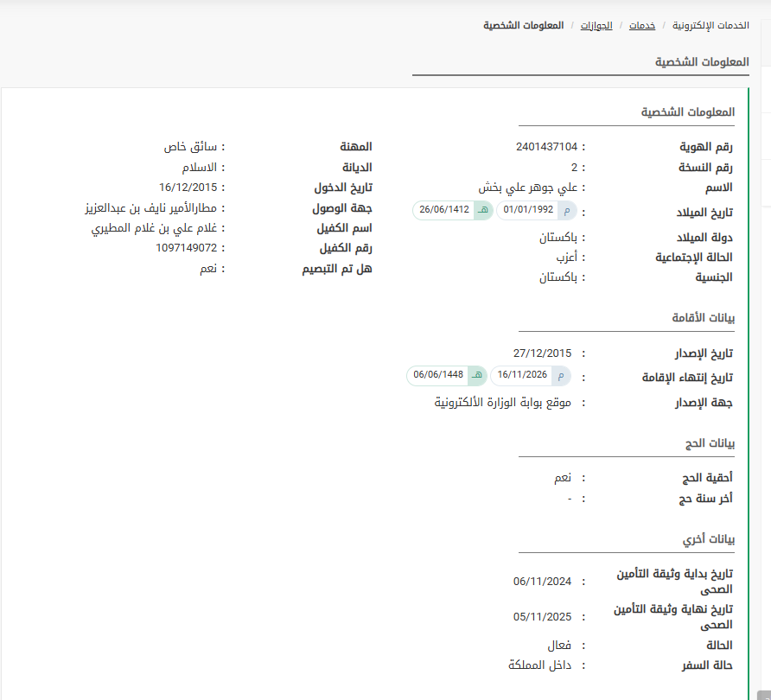771x700 pixels.
Task: Select the Hijri birth date pill 26/06/1412
Action: pos(443,210)
